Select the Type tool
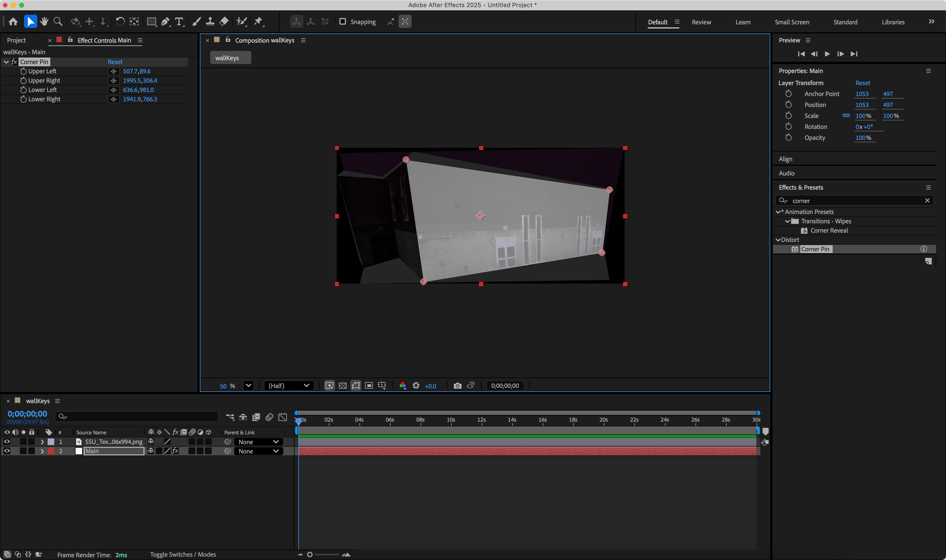Screen dimensions: 946x560 [179, 22]
